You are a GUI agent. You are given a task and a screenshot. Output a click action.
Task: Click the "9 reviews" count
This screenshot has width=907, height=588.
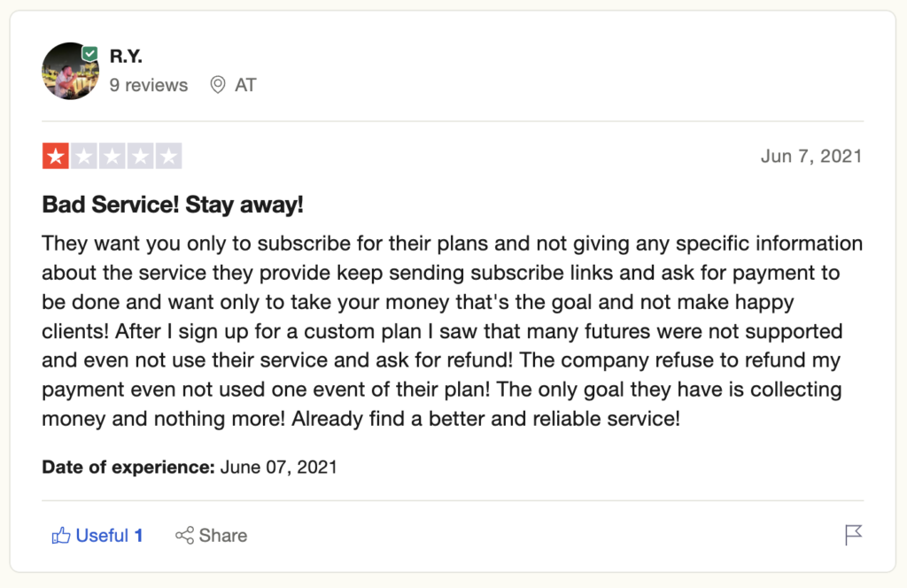[149, 85]
